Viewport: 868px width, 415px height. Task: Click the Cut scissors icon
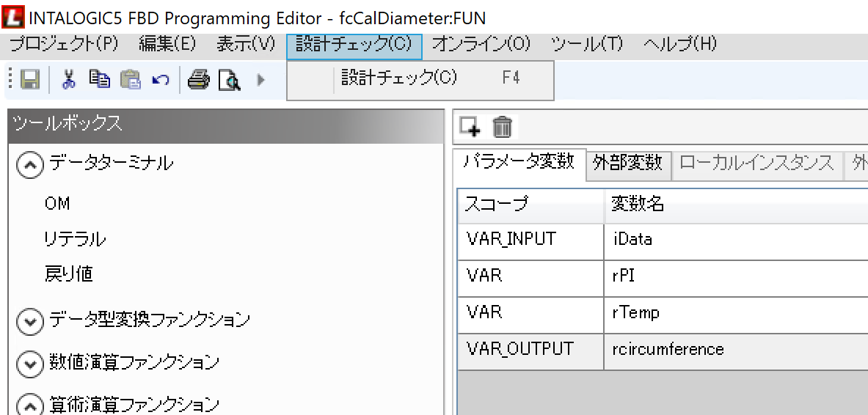click(69, 80)
